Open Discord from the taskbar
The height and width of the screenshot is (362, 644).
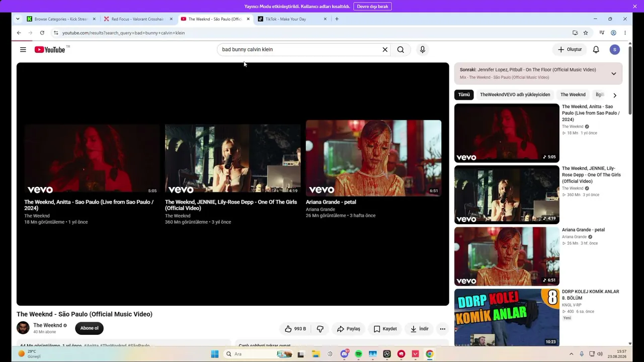click(344, 354)
